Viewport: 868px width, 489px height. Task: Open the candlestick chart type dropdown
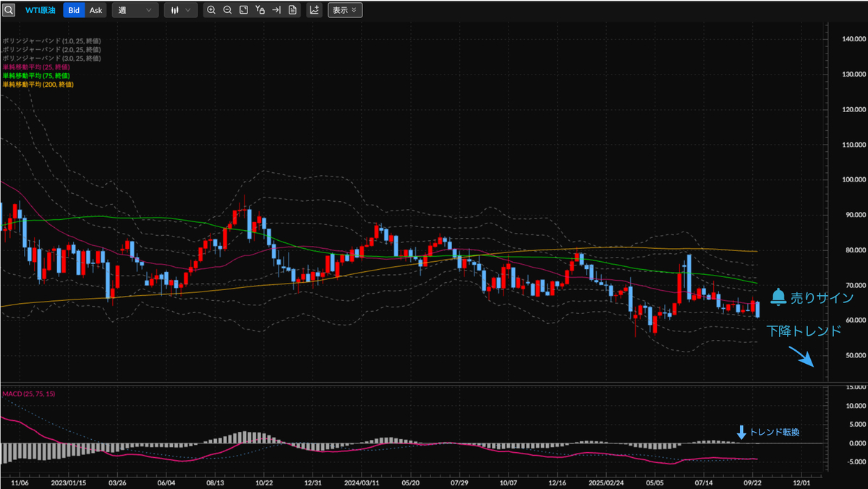[x=180, y=10]
